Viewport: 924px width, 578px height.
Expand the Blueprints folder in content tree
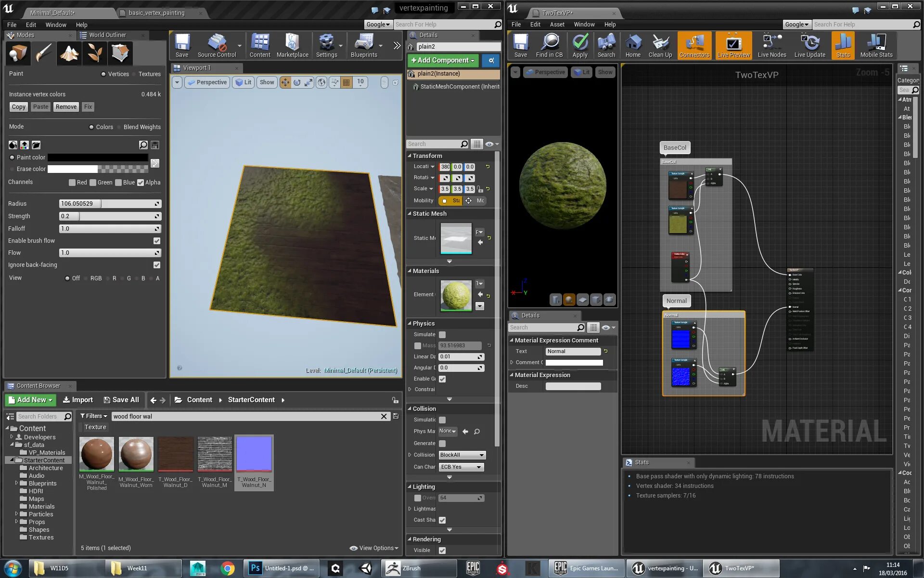(17, 483)
